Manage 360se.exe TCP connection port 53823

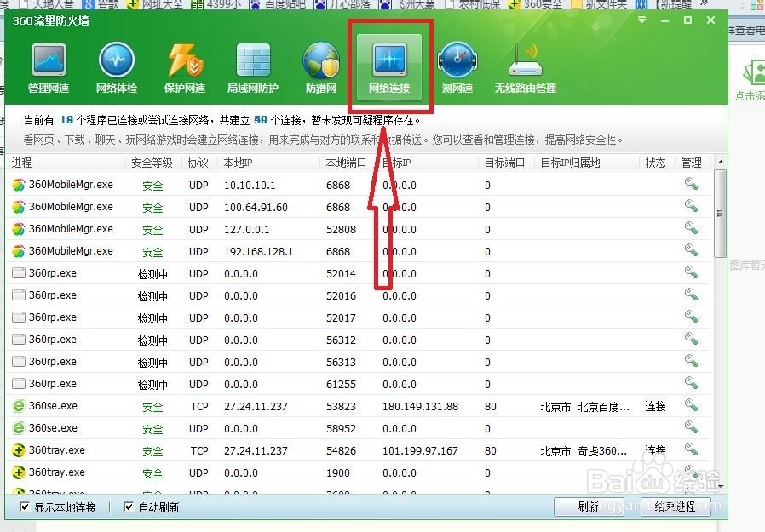691,404
